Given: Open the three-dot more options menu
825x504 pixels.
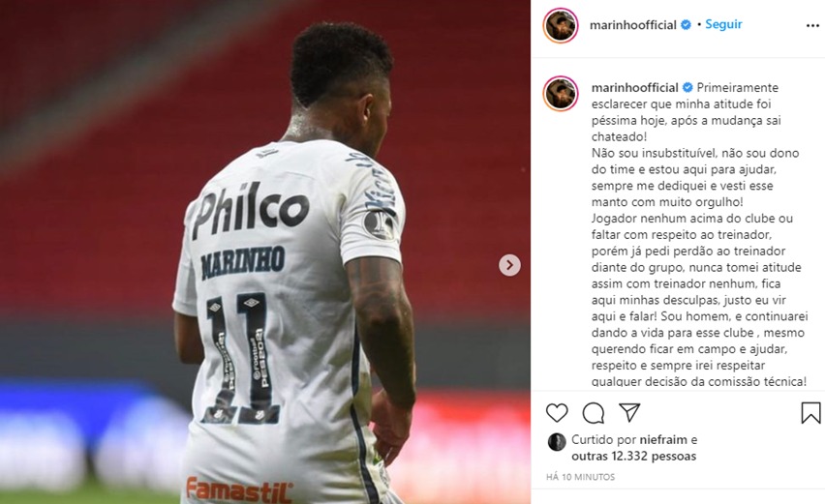Looking at the screenshot, I should coord(813,26).
